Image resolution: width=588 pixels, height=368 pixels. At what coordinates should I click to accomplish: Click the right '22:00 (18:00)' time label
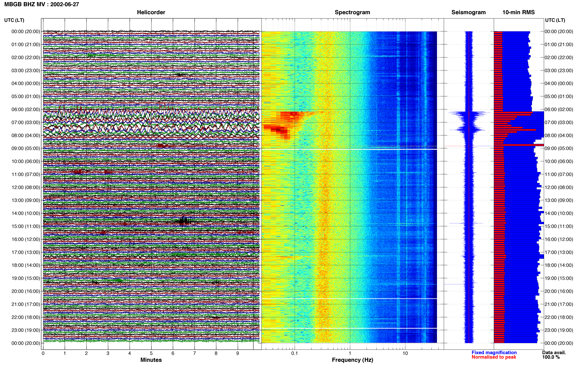point(559,317)
